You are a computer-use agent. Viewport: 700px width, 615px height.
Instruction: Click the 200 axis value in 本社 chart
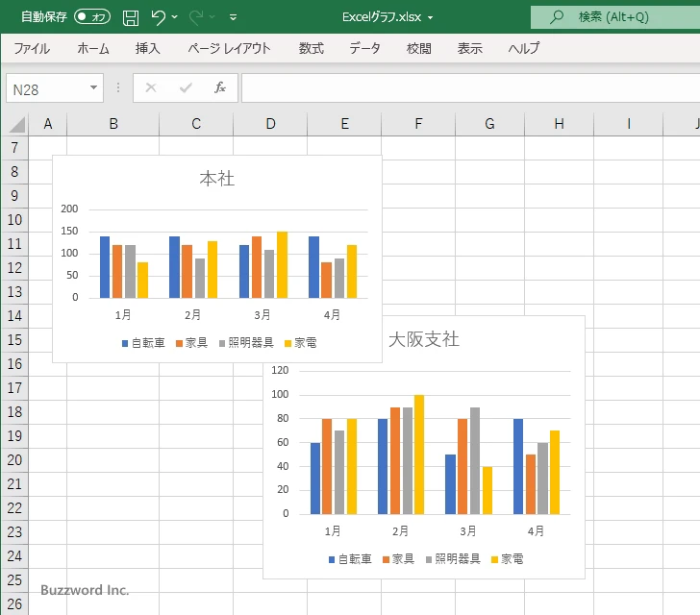click(x=69, y=209)
